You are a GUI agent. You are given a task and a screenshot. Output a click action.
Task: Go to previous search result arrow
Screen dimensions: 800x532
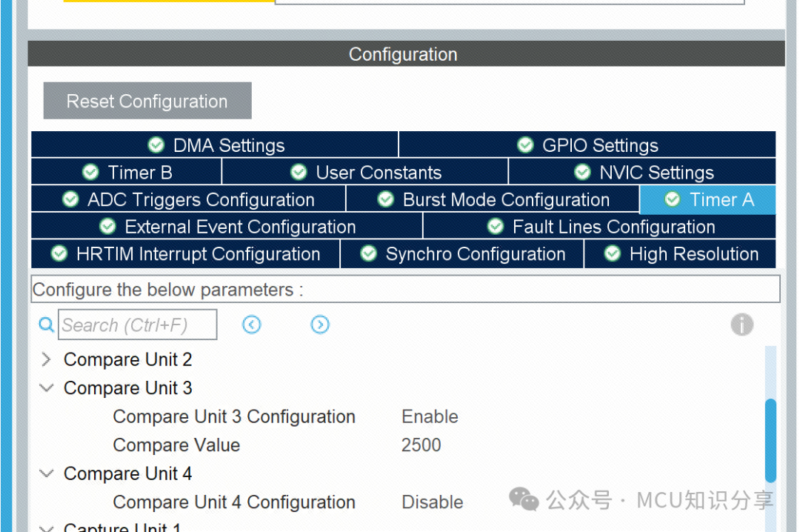(252, 325)
